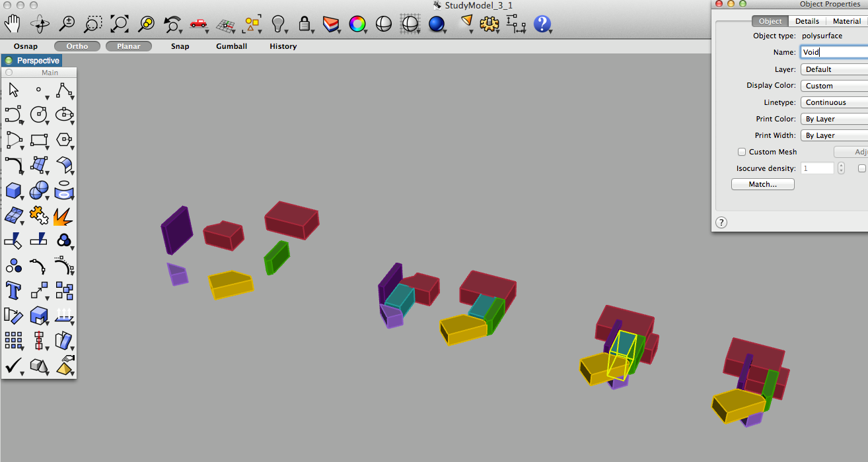Select the Text tool icon

[x=13, y=290]
